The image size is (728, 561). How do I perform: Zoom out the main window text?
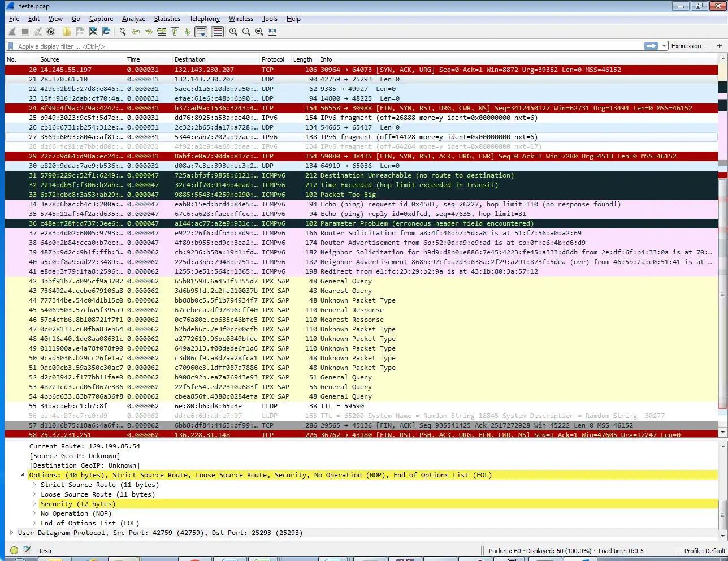click(x=246, y=32)
